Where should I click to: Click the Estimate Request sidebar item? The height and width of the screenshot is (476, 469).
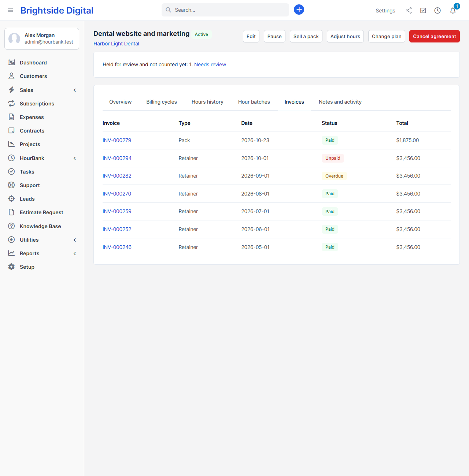click(x=42, y=212)
